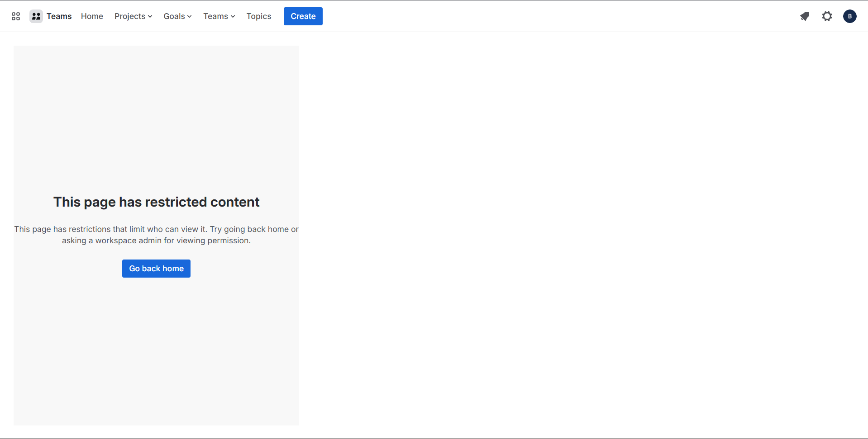
Task: Open the profile avatar labeled B
Action: point(849,16)
